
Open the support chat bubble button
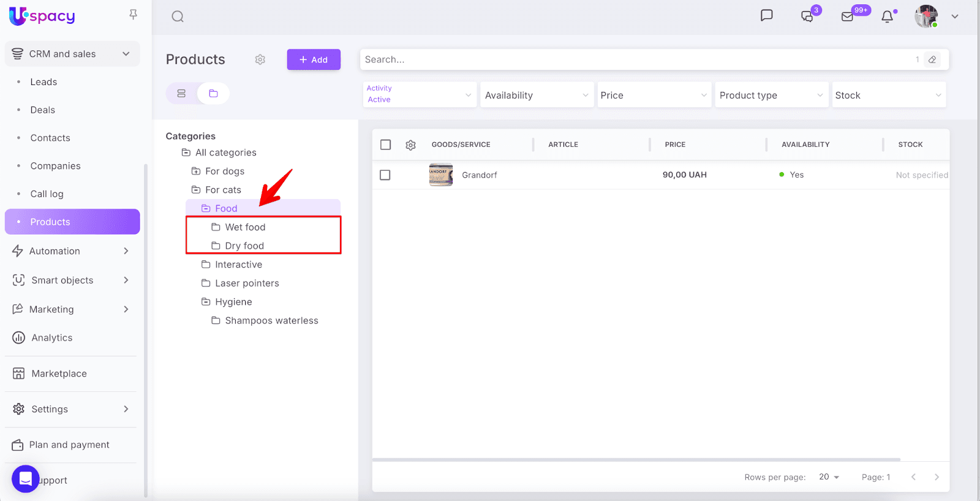26,479
